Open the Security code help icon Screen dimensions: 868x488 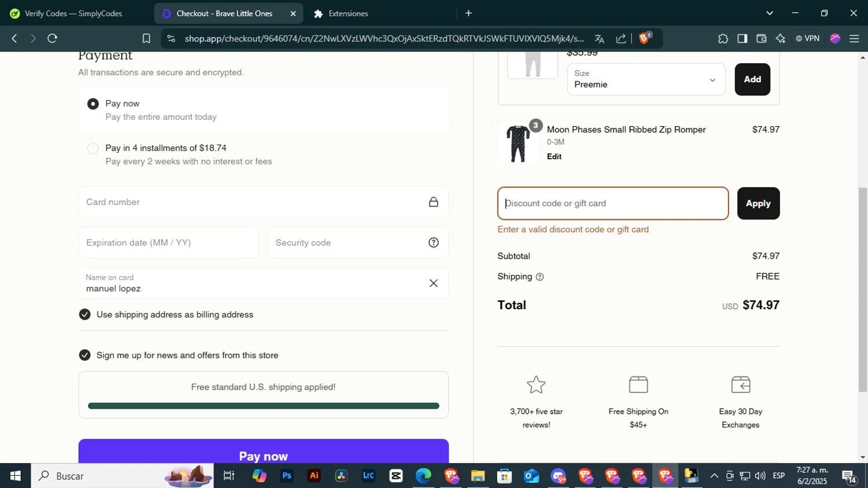point(433,243)
